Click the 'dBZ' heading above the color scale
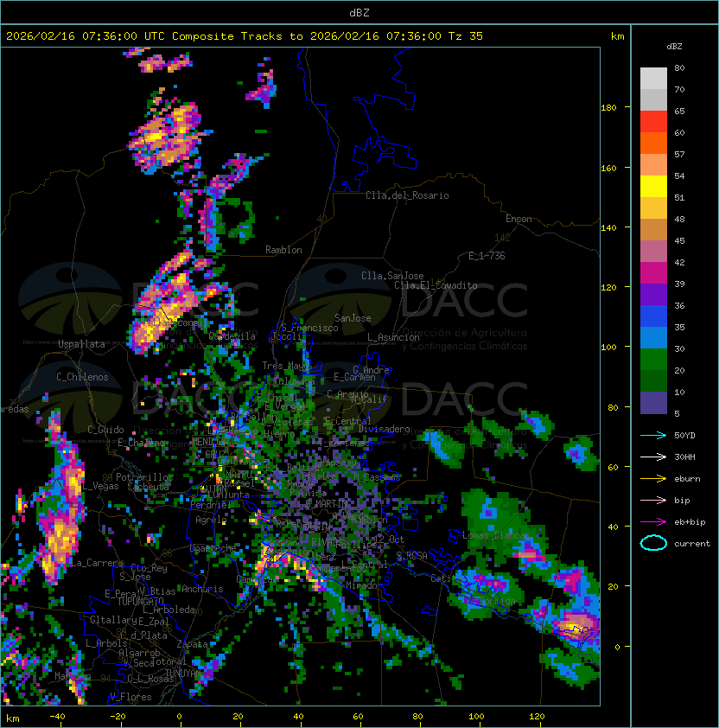 pos(674,47)
